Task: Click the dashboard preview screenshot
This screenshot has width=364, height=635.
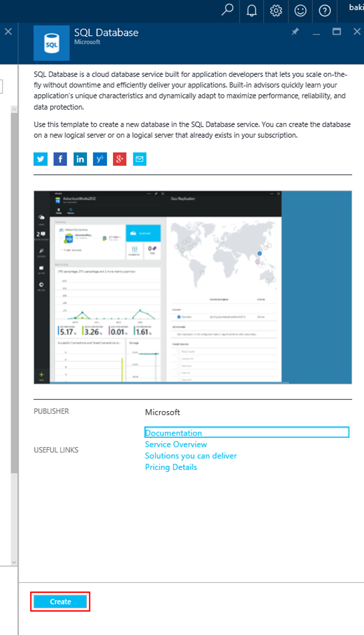Action: pyautogui.click(x=192, y=287)
